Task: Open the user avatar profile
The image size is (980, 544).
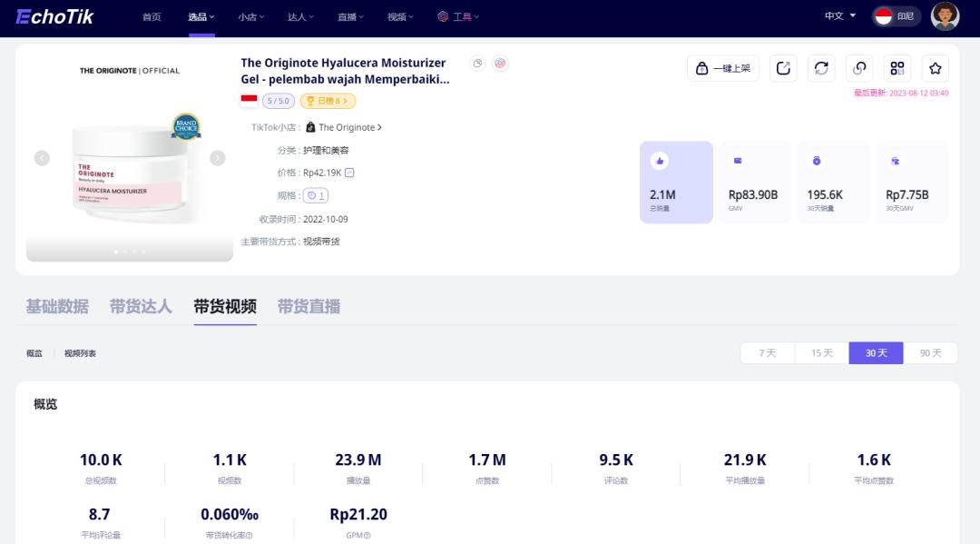Action: pyautogui.click(x=945, y=16)
